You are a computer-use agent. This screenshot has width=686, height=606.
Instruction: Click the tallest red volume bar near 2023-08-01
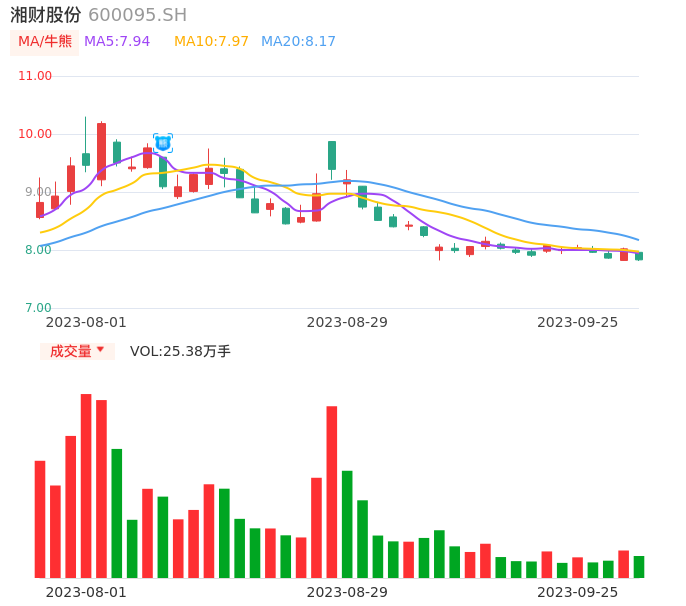[x=86, y=486]
